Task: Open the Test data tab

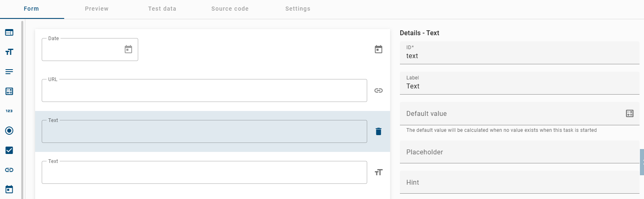Action: pyautogui.click(x=162, y=9)
